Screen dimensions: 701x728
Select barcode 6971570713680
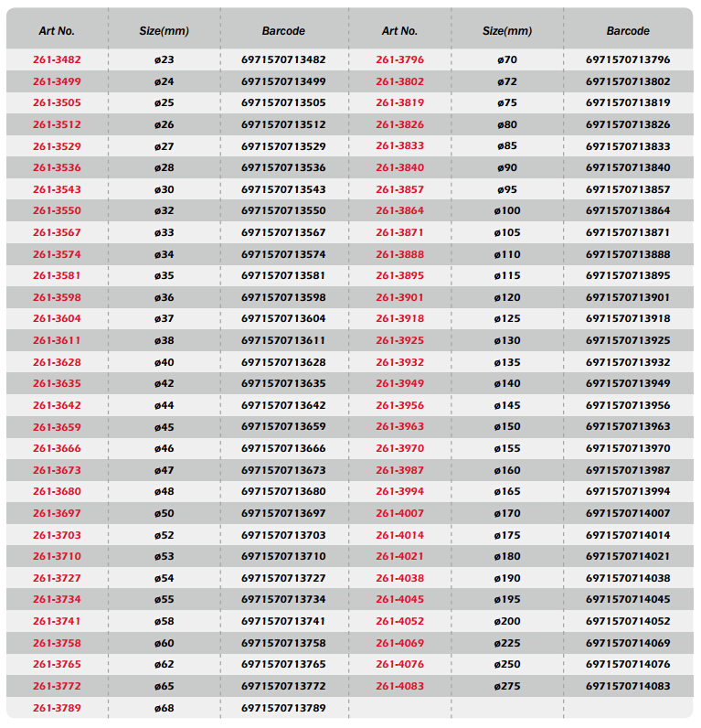tap(283, 492)
